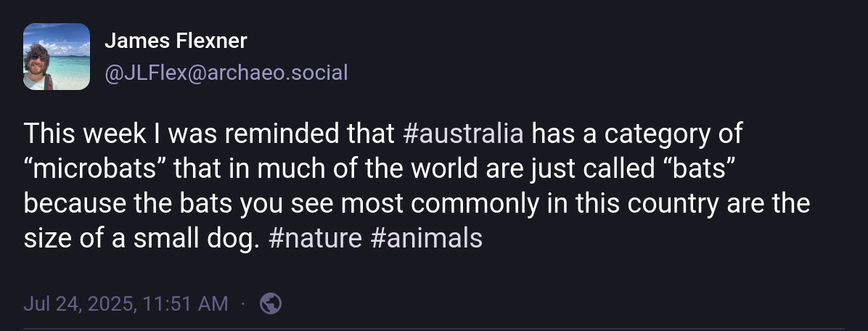Open the Jul 24, 2025 timestamp permalink
868x331 pixels.
click(x=126, y=303)
